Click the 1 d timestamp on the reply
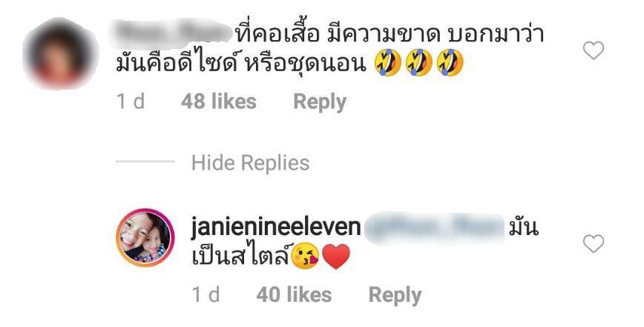644x327 pixels. pyautogui.click(x=206, y=294)
